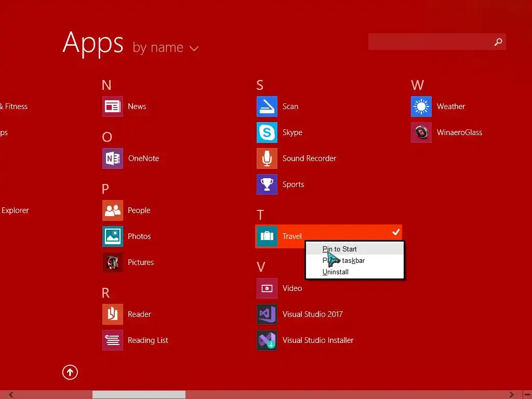The image size is (532, 399).
Task: Click the scrollbar right arrow
Action: click(x=512, y=395)
